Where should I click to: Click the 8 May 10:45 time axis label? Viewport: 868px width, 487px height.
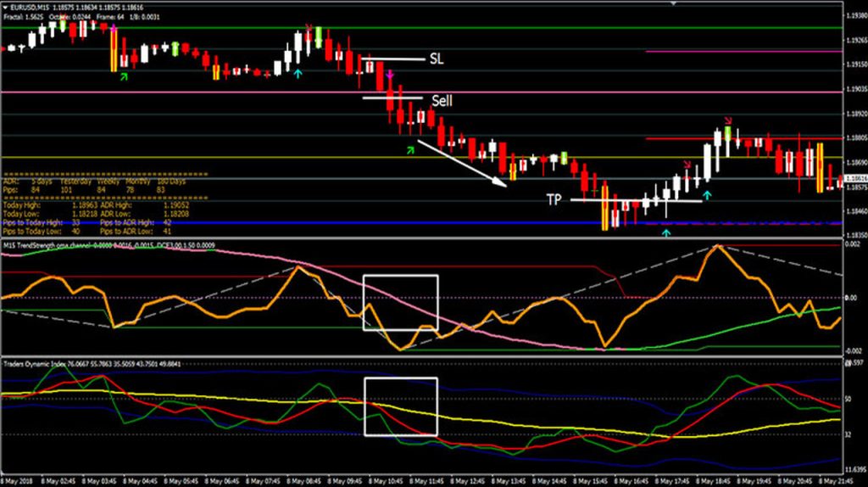coord(386,481)
